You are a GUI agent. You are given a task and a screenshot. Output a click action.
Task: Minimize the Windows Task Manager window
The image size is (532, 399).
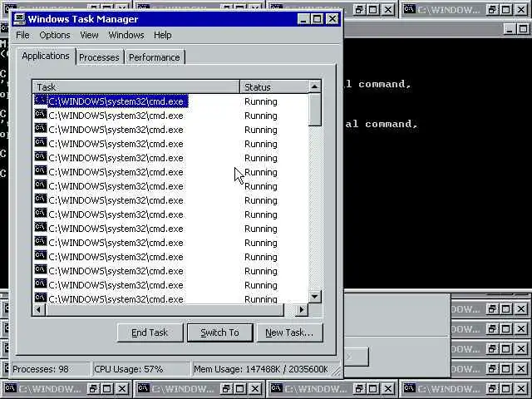303,19
